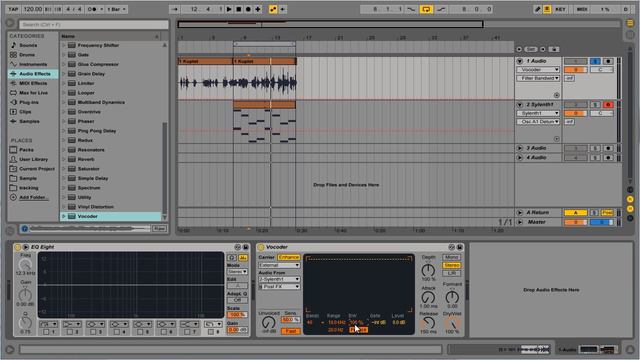Click the browser search field
This screenshot has width=640, height=360.
pyautogui.click(x=94, y=24)
